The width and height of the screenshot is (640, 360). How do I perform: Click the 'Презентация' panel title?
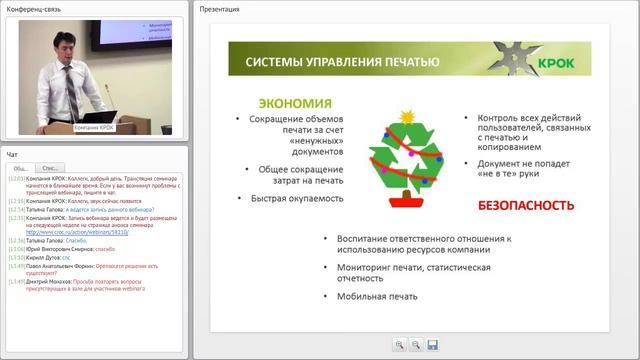point(220,9)
